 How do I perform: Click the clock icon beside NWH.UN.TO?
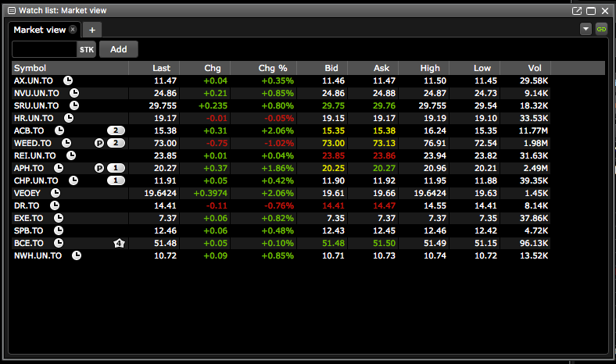click(x=77, y=255)
